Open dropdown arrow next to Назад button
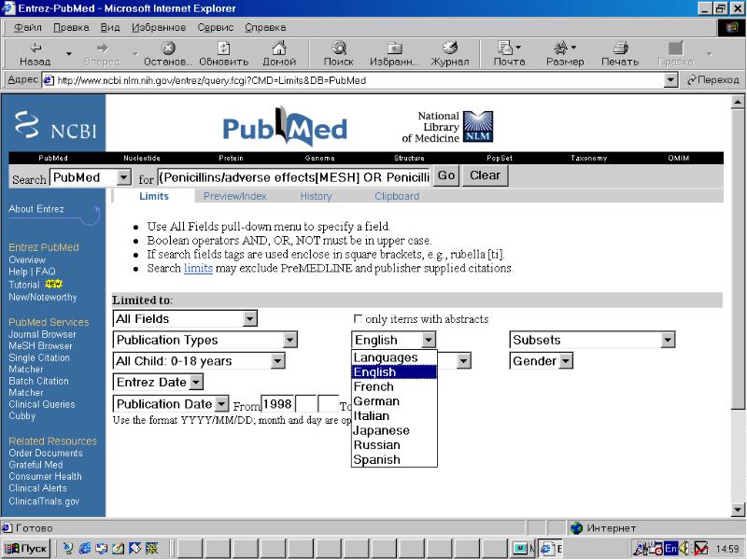 [68, 54]
